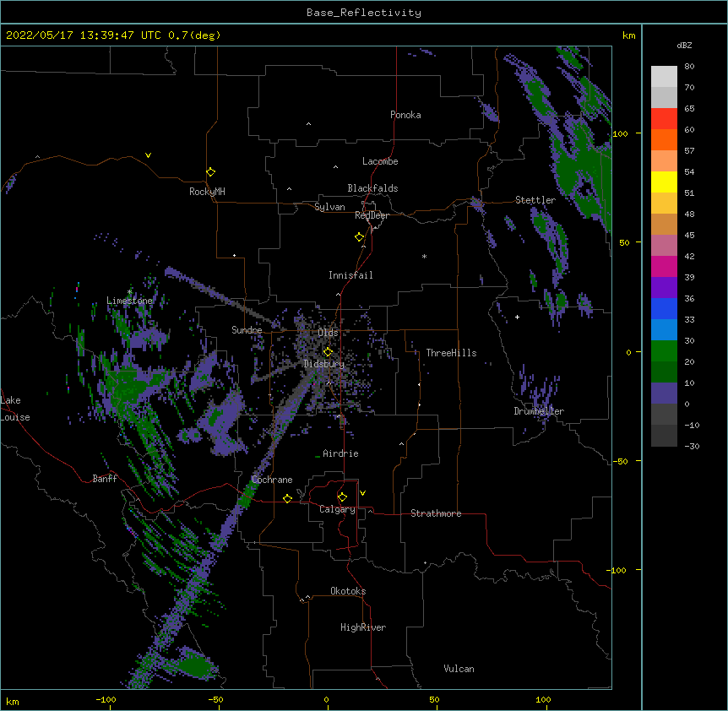This screenshot has height=711, width=728.
Task: Select the light grey 80-70 dBZ legend swatch
Action: pos(664,77)
